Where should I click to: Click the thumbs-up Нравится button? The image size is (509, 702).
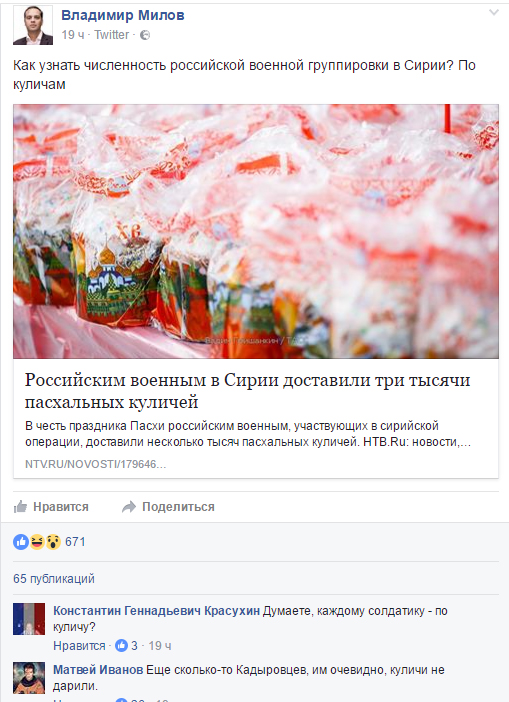(x=51, y=507)
